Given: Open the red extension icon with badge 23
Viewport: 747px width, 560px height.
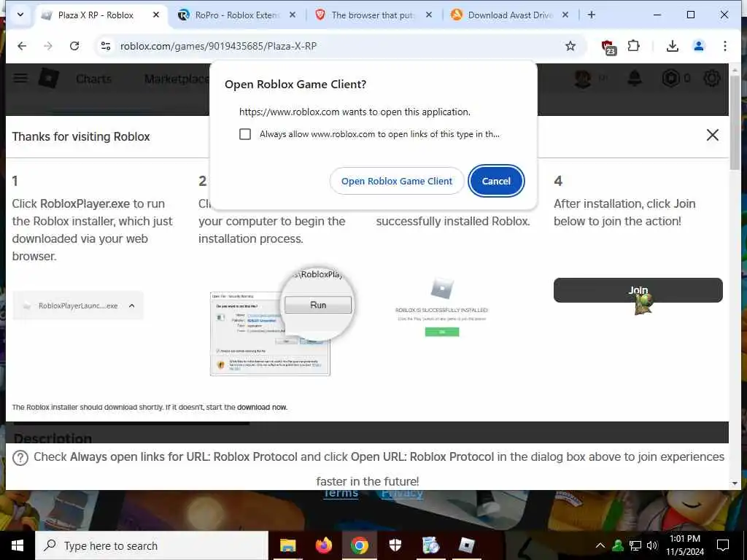Looking at the screenshot, I should [608, 47].
